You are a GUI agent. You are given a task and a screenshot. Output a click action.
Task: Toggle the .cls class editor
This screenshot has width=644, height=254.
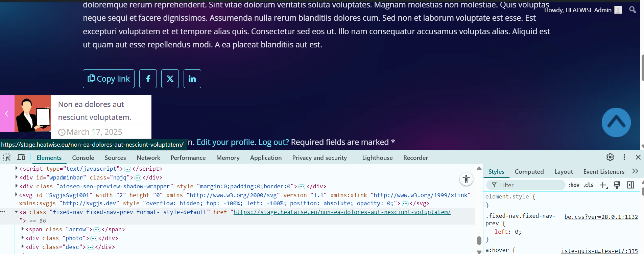(589, 185)
